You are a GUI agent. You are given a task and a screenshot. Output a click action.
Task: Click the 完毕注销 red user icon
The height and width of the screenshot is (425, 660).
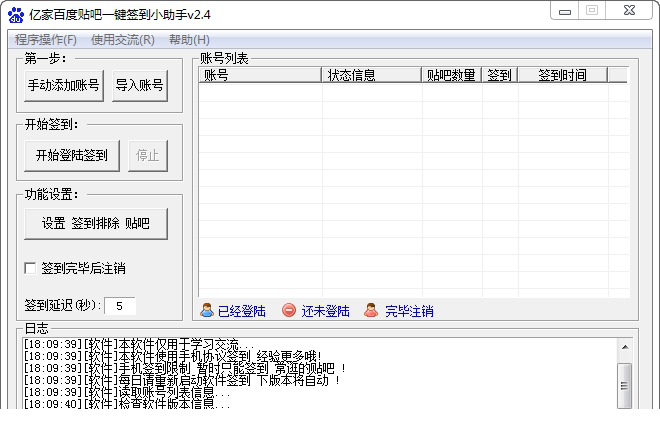[371, 310]
